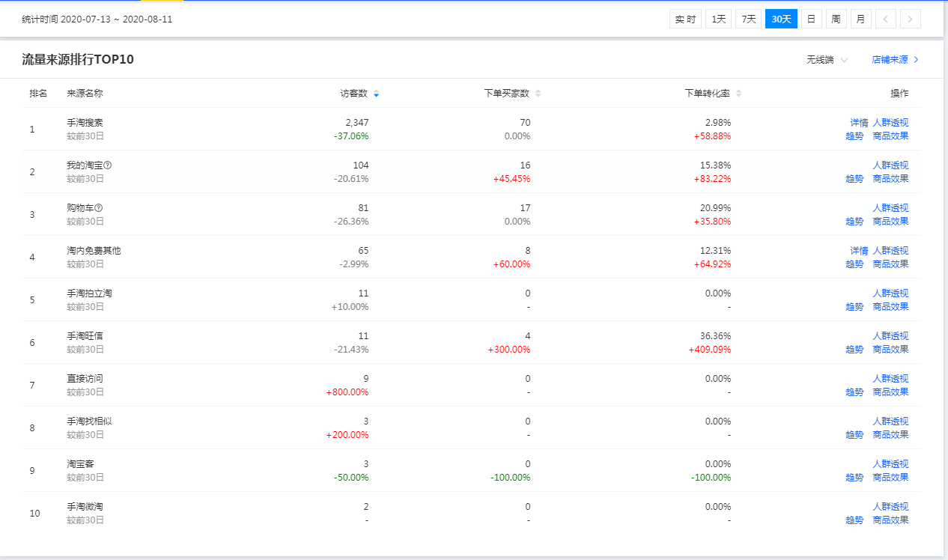Expand the 无线端 dropdown
Screen dimensions: 948x560
point(827,60)
